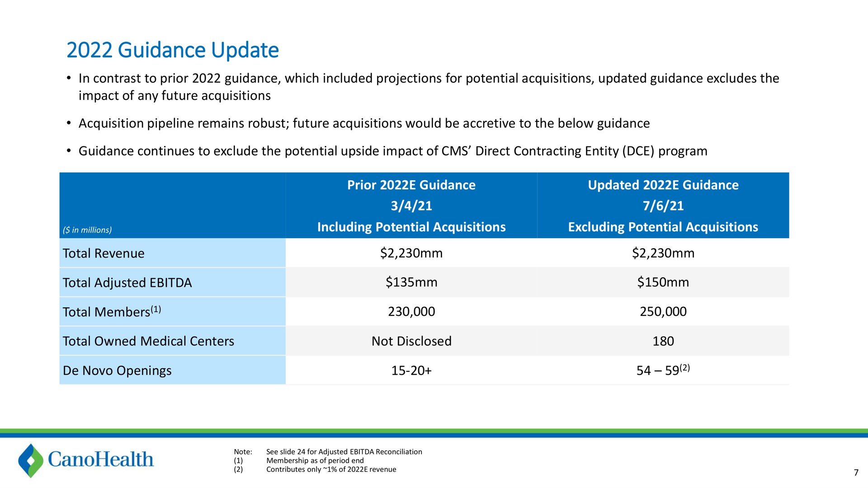The width and height of the screenshot is (868, 488).
Task: Click the '($ in millions)' label
Action: (87, 230)
